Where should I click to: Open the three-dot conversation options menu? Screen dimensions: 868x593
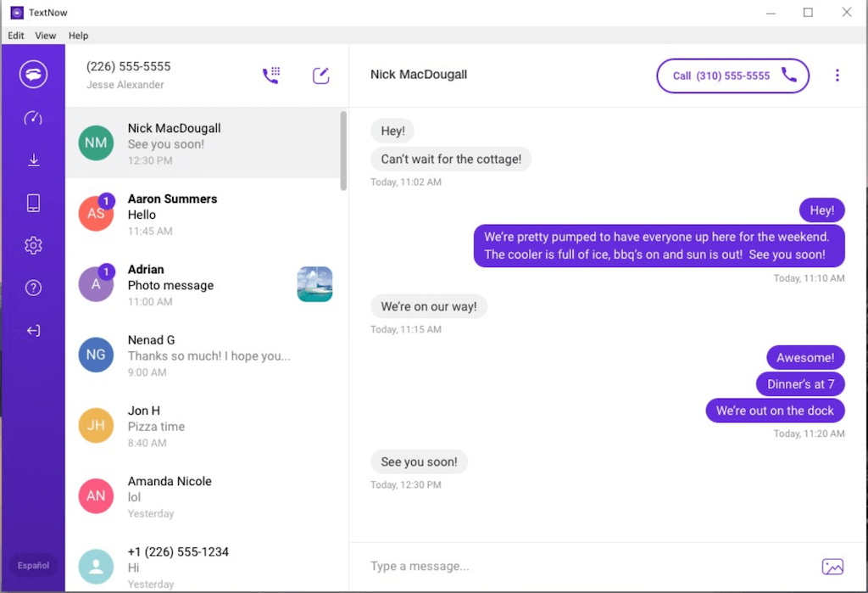(837, 76)
